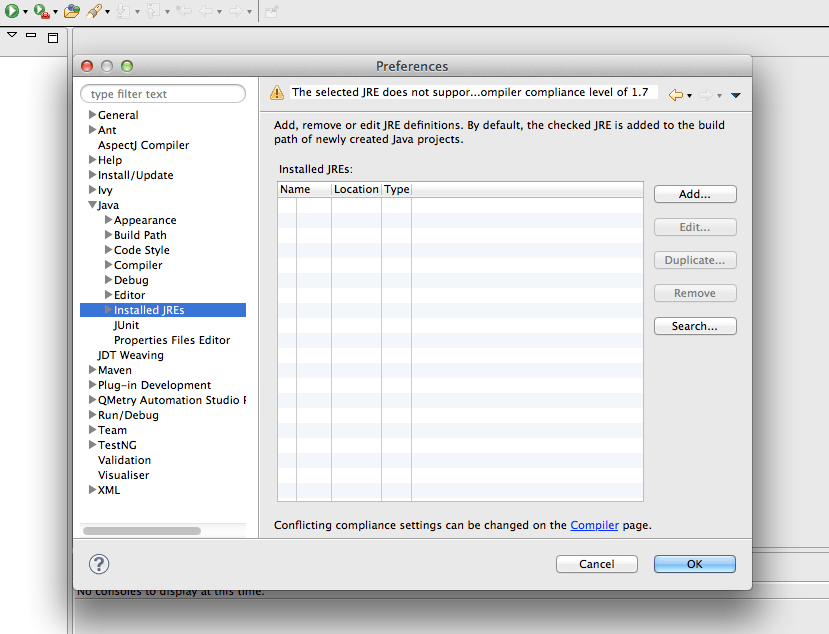Select Plug-in Development in the tree
This screenshot has width=829, height=634.
click(154, 385)
